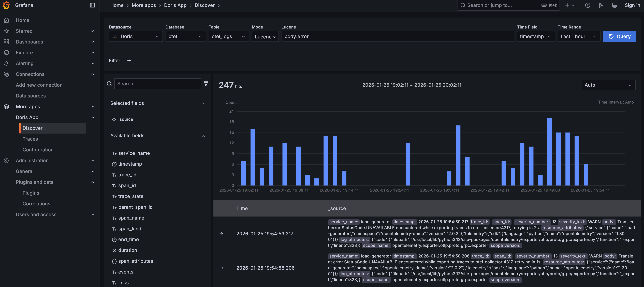The width and height of the screenshot is (644, 287).
Task: Click the Dashboards grid icon
Action: [x=7, y=42]
